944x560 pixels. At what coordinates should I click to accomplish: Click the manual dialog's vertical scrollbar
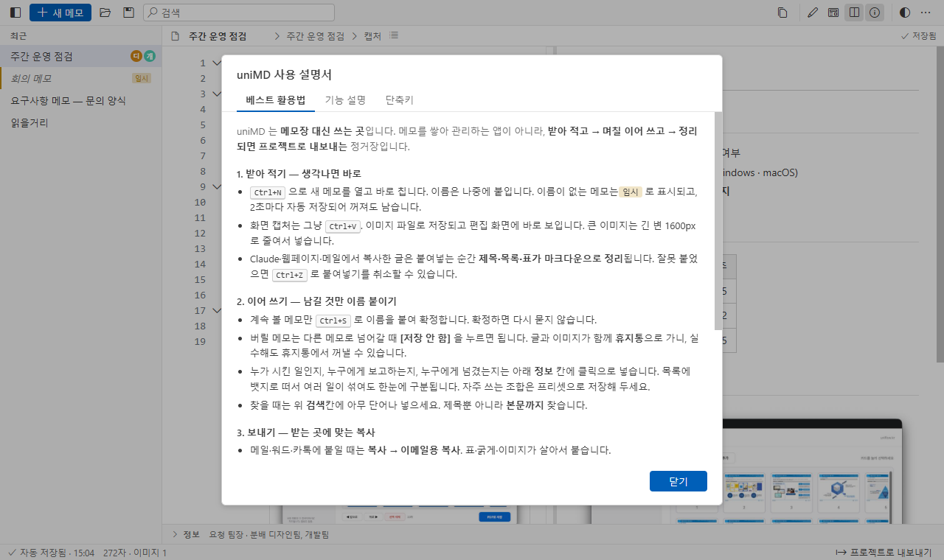[x=718, y=221]
